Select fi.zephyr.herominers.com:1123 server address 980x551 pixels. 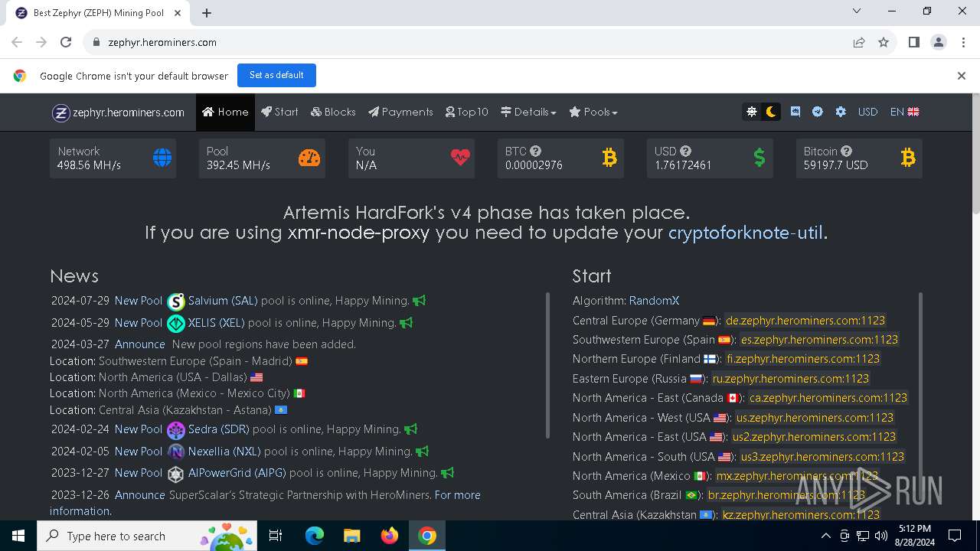[803, 359]
